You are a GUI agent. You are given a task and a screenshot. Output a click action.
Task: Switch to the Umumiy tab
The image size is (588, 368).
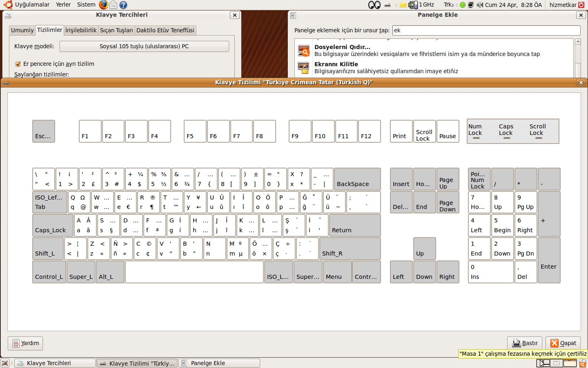click(x=22, y=30)
